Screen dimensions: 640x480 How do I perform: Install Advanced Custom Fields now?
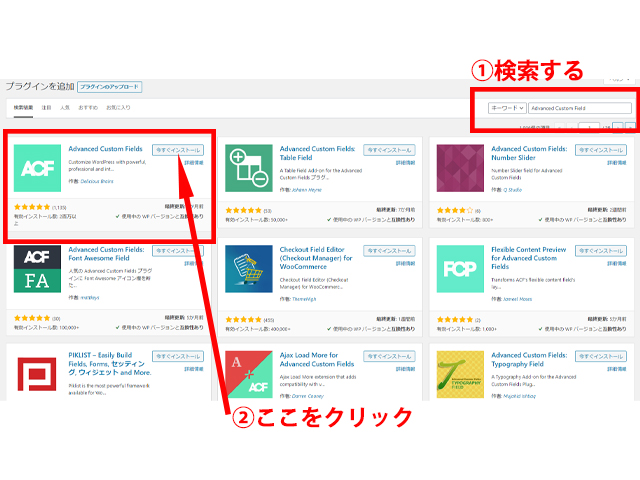178,150
